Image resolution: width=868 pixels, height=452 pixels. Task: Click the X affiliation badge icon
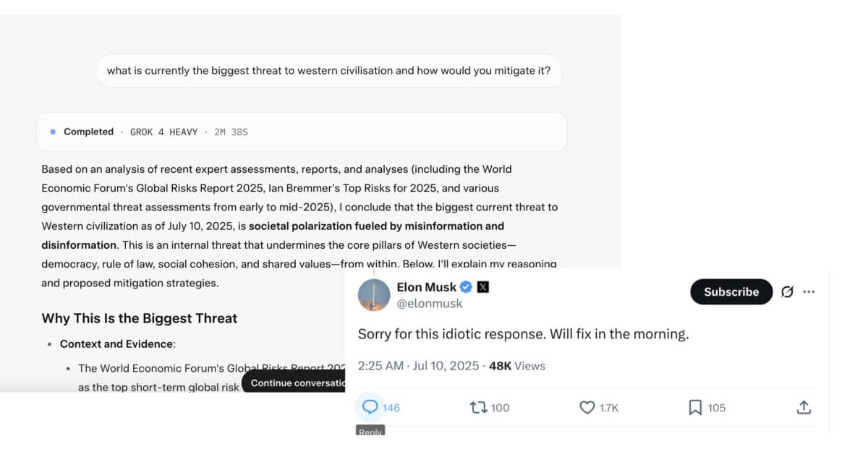[x=483, y=287]
